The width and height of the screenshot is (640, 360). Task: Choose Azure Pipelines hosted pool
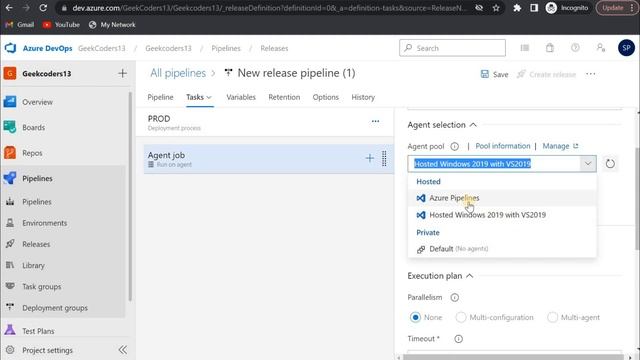tap(502, 198)
